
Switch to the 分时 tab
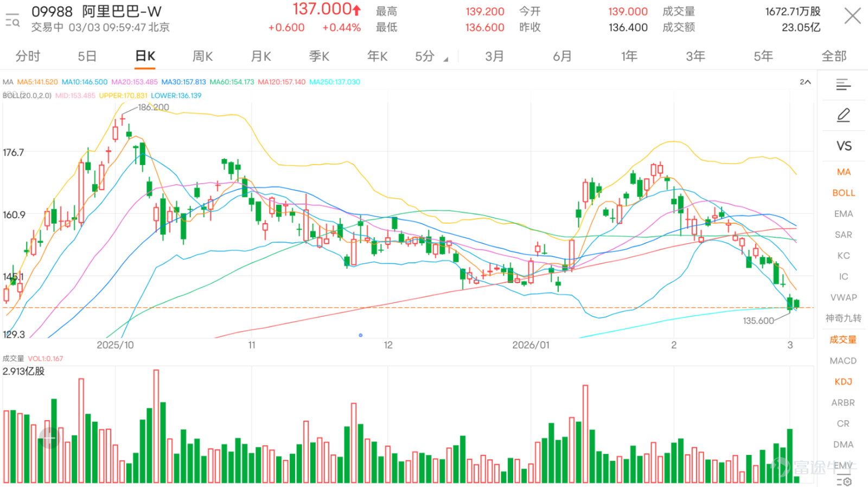28,56
